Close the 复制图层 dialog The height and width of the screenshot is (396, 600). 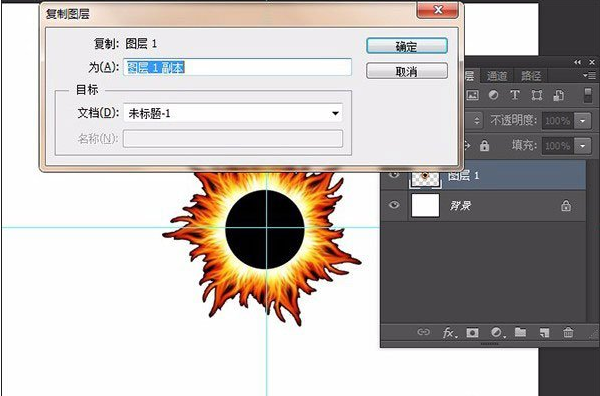tap(438, 10)
